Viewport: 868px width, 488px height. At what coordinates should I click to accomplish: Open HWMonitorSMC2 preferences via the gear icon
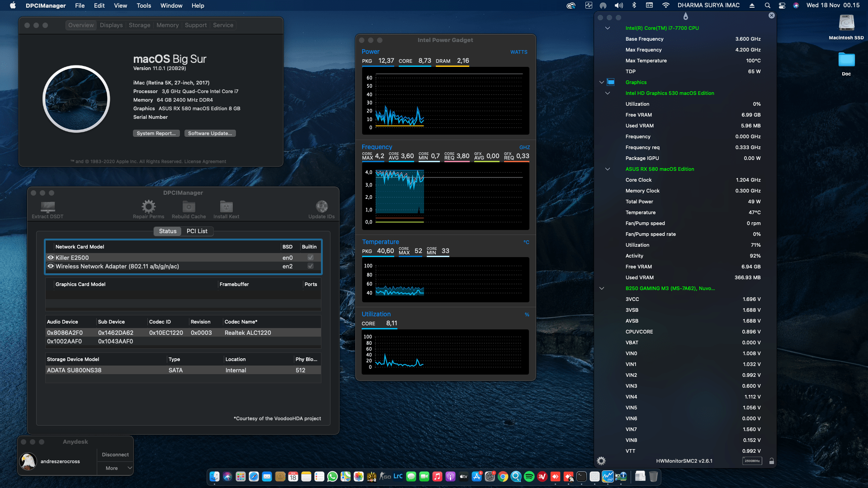point(601,460)
